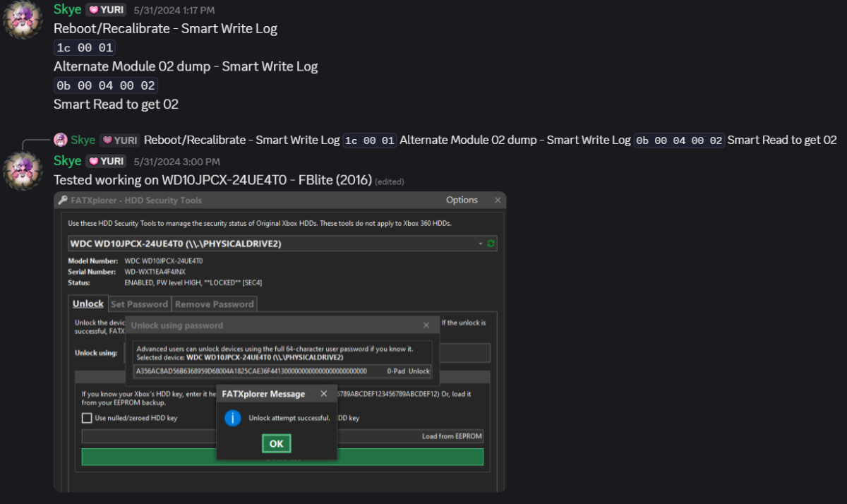Jump to the replied message via reply preview text
This screenshot has width=847, height=504.
(x=490, y=140)
